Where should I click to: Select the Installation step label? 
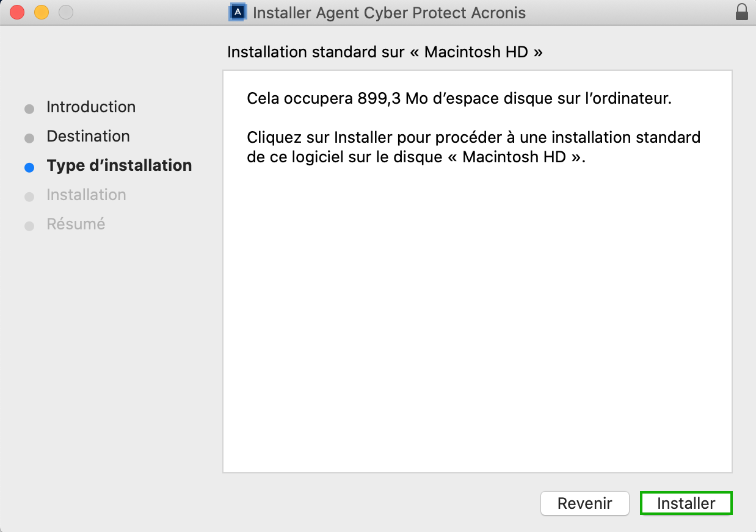click(86, 195)
